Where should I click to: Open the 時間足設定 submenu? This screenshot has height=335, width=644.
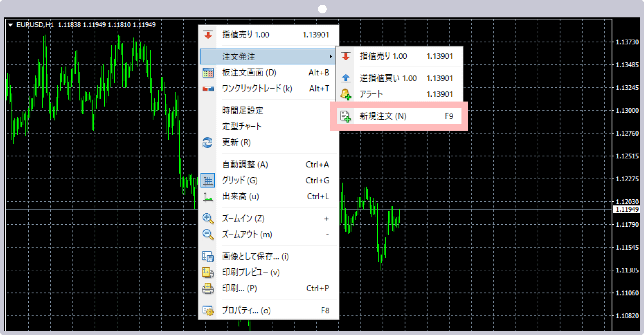pos(268,111)
